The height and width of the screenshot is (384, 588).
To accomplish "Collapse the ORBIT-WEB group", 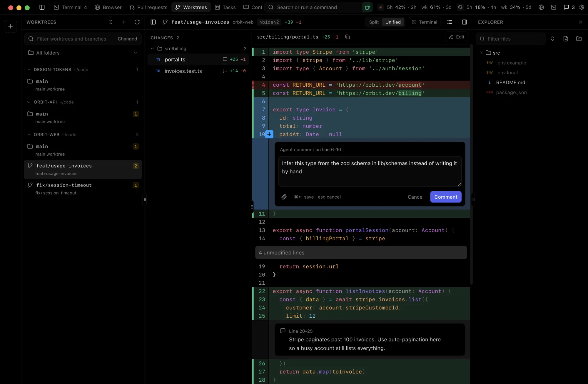I will pyautogui.click(x=29, y=135).
